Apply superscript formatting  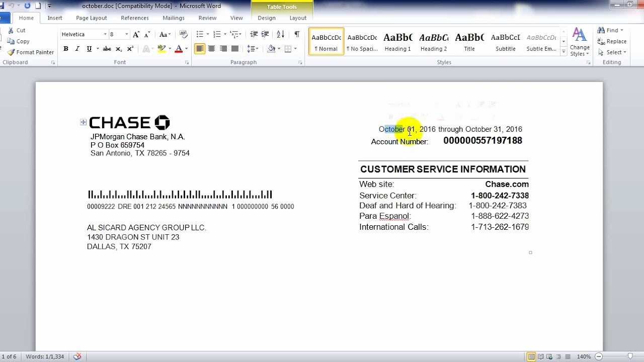[x=130, y=49]
